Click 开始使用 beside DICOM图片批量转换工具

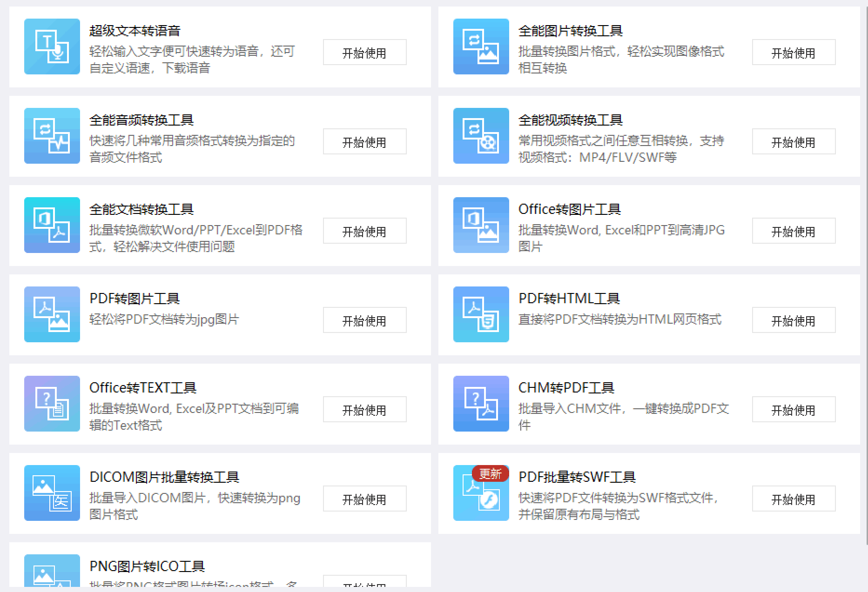(365, 499)
